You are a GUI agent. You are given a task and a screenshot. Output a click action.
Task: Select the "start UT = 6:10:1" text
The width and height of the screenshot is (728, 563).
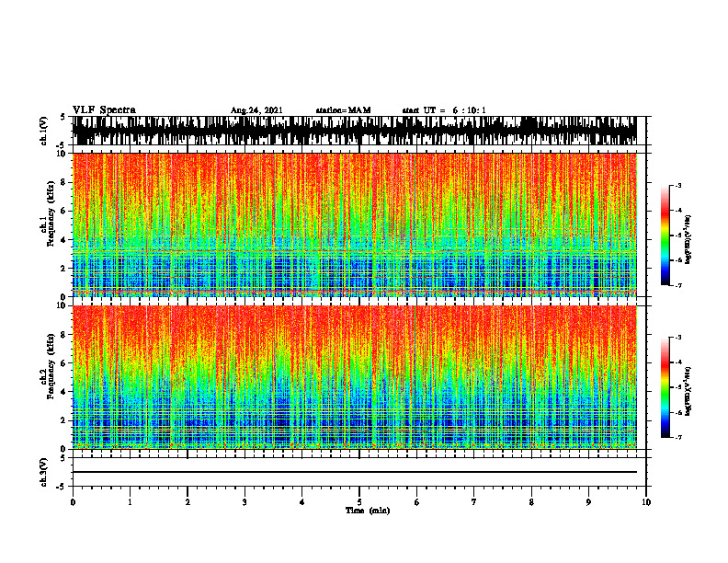(x=443, y=110)
